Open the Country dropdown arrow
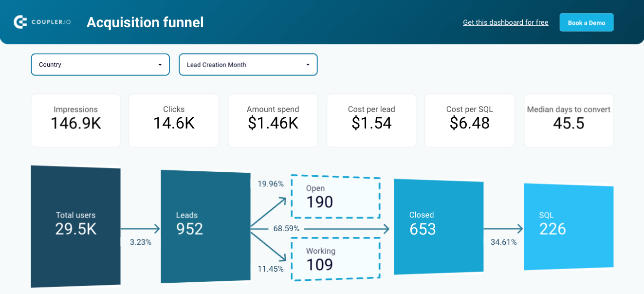 (x=160, y=65)
